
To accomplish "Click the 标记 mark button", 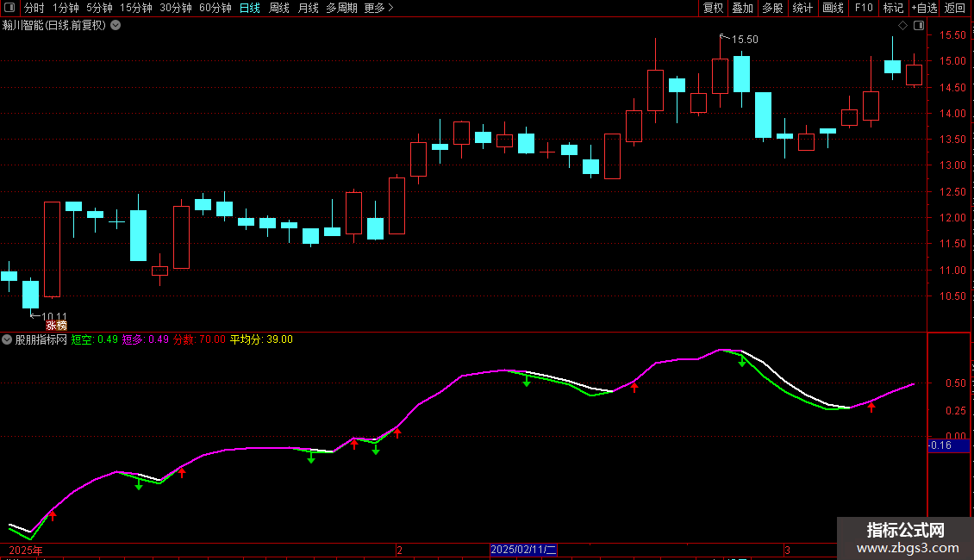I will pos(893,8).
